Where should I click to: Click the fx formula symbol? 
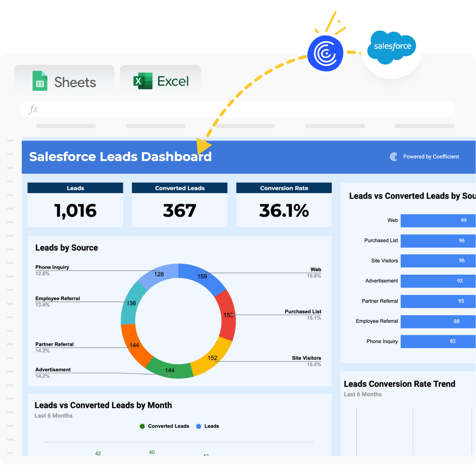click(34, 109)
